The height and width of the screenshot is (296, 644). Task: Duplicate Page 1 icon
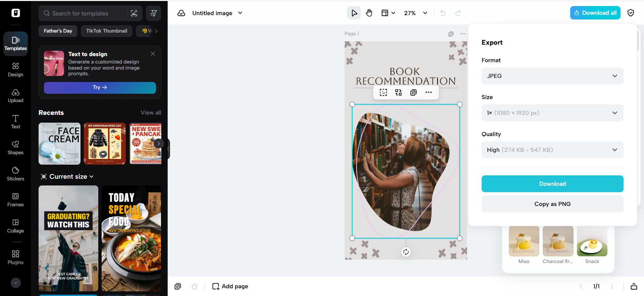[x=451, y=34]
